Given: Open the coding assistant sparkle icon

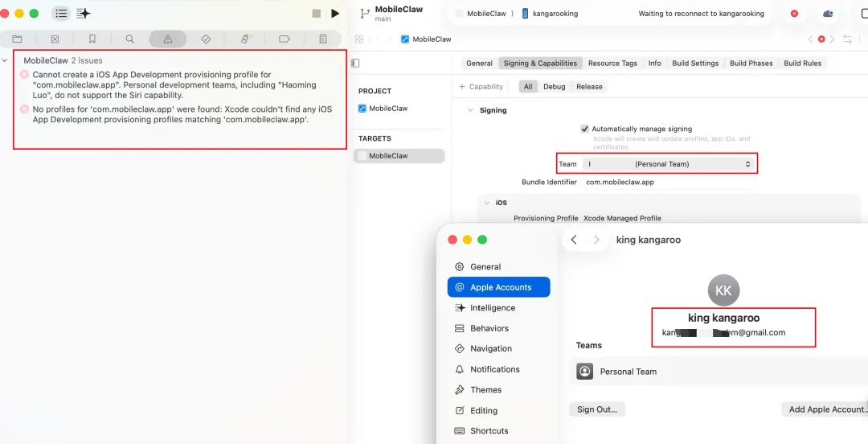Looking at the screenshot, I should click(84, 14).
